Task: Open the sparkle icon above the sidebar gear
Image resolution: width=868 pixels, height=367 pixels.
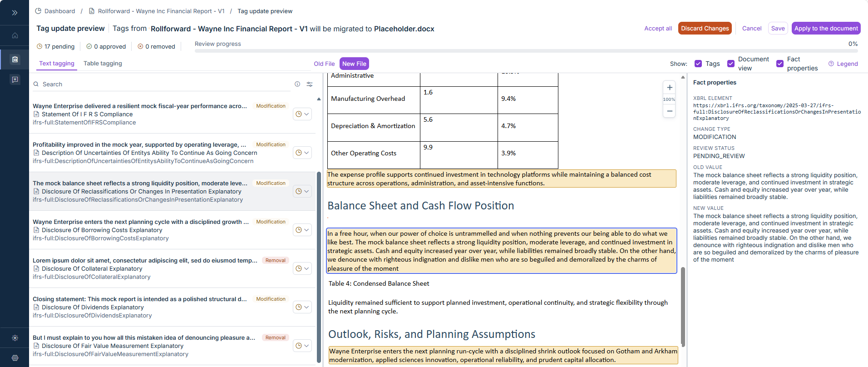Action: pyautogui.click(x=15, y=338)
